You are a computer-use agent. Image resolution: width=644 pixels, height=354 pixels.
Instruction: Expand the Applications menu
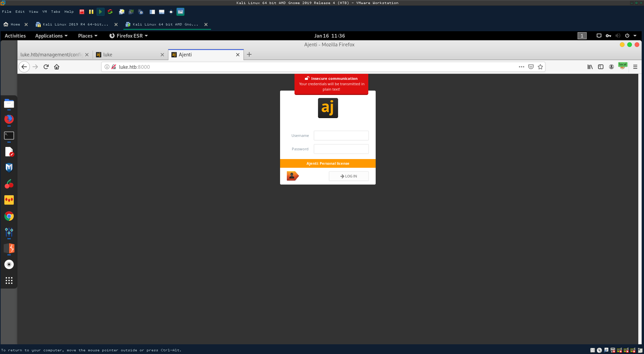point(51,36)
